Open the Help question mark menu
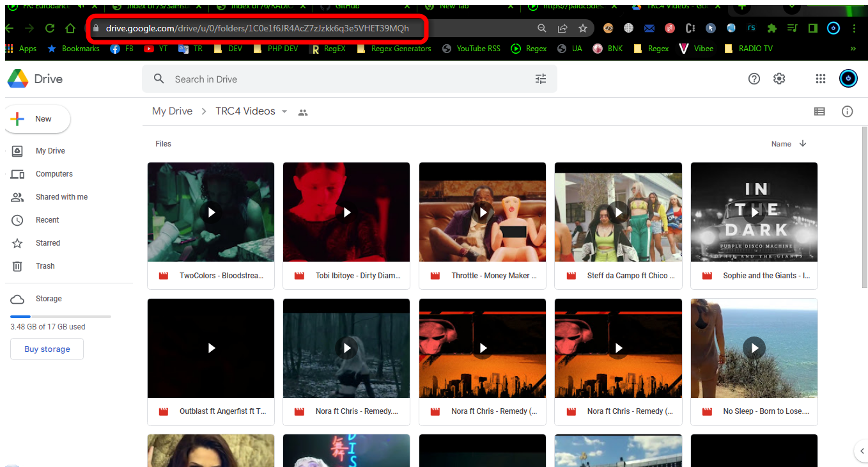868x467 pixels. pos(754,79)
